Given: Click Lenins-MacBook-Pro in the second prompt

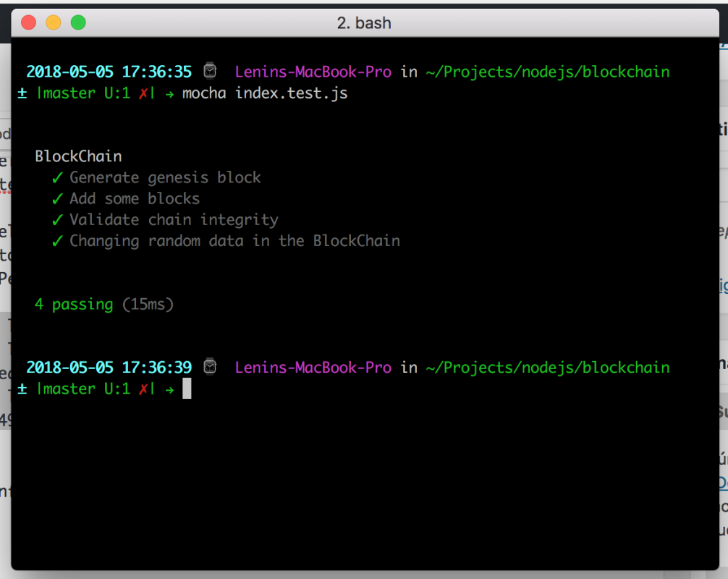Looking at the screenshot, I should coord(313,367).
